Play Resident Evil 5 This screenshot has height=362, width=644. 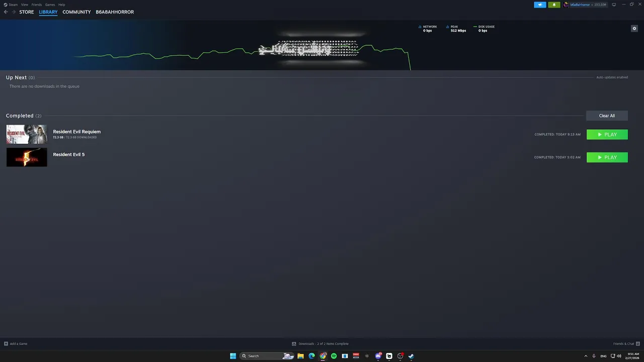(607, 157)
